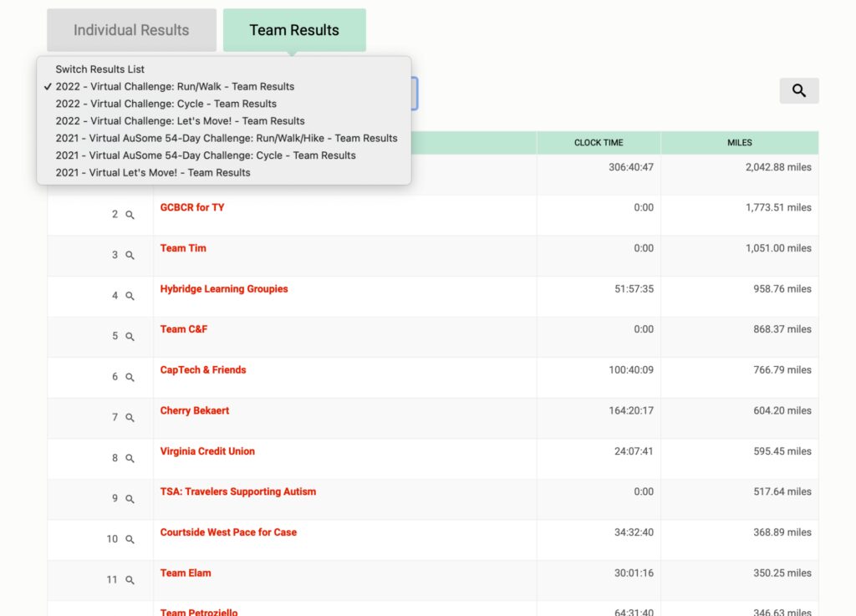
Task: Open details magnifier for rank 6 CapTech & Friends
Action: click(130, 378)
